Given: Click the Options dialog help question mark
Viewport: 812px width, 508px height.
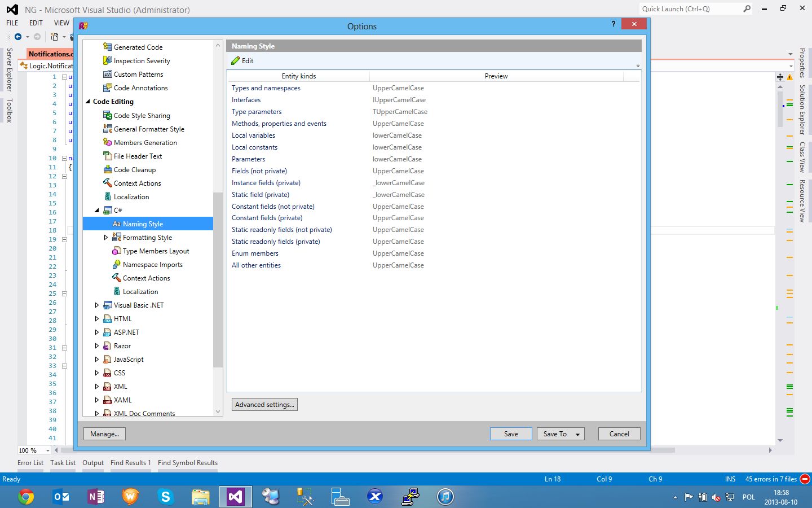Looking at the screenshot, I should tap(614, 24).
